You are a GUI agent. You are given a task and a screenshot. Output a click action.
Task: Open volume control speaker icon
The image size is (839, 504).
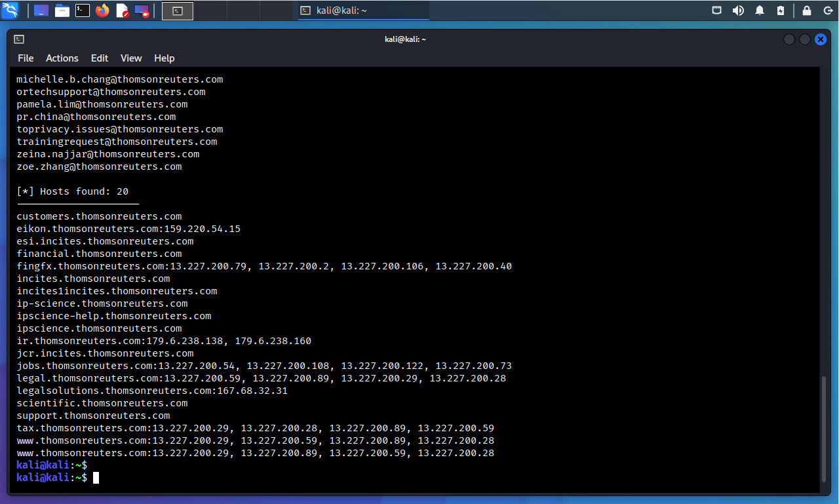point(738,10)
